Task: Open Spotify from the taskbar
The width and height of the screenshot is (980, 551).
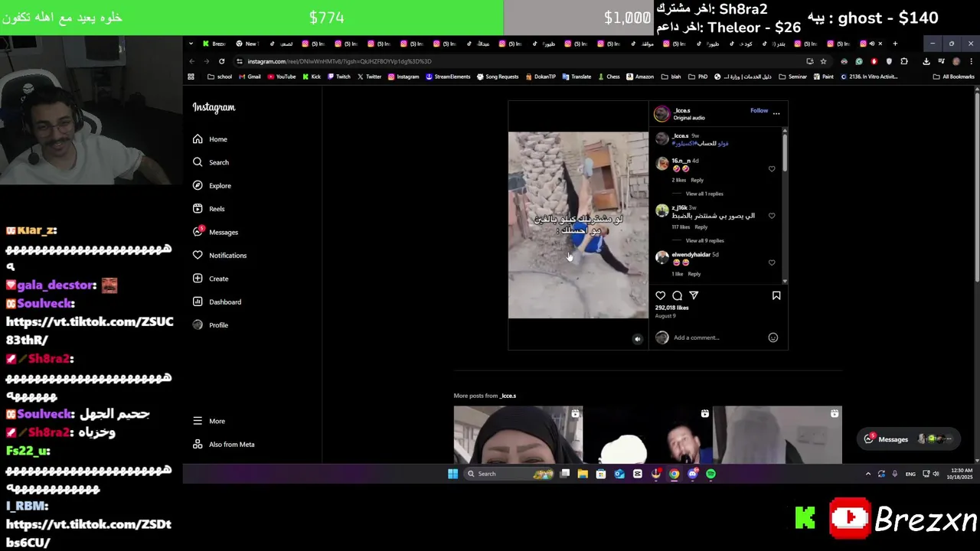Action: [x=710, y=474]
